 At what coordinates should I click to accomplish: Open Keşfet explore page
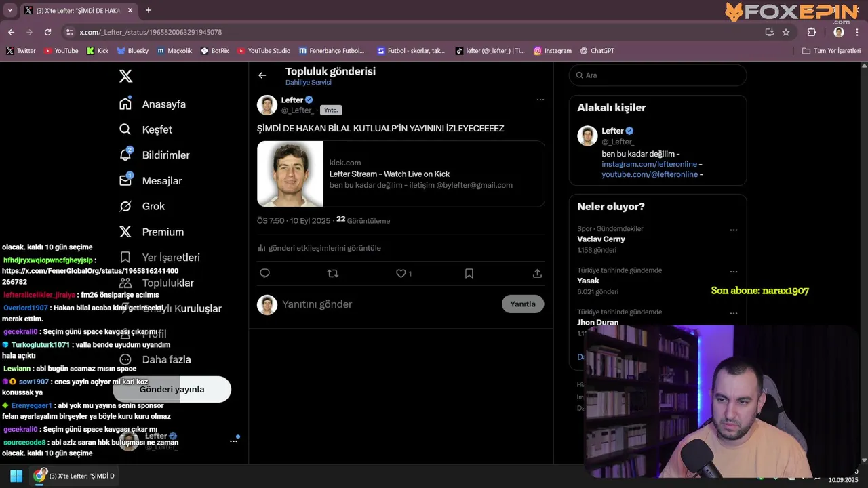pyautogui.click(x=146, y=129)
